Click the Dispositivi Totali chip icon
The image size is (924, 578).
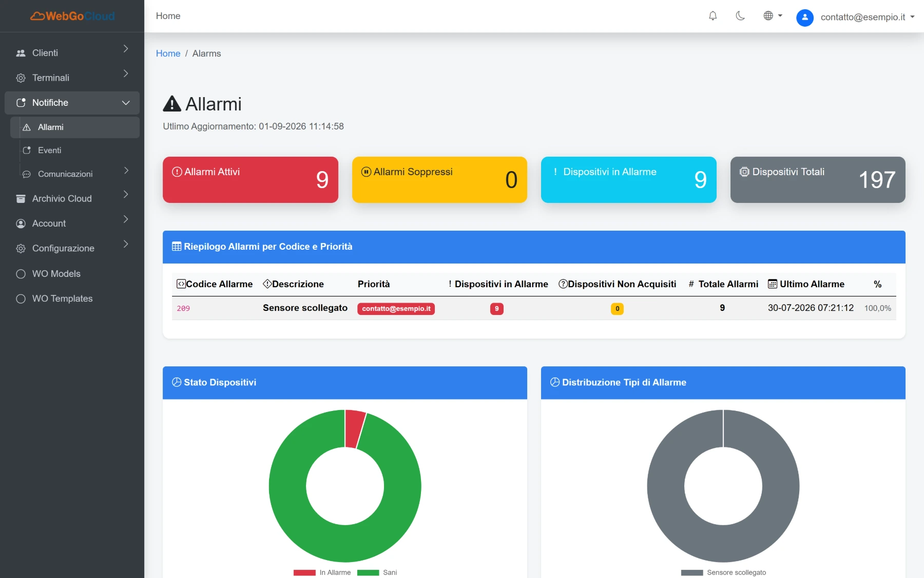(744, 172)
